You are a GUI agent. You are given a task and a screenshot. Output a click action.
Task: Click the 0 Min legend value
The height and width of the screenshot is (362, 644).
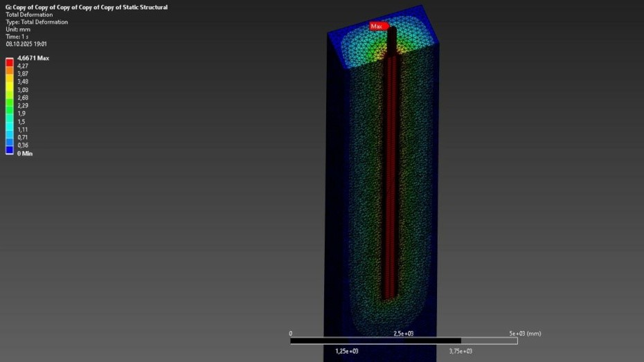point(25,153)
